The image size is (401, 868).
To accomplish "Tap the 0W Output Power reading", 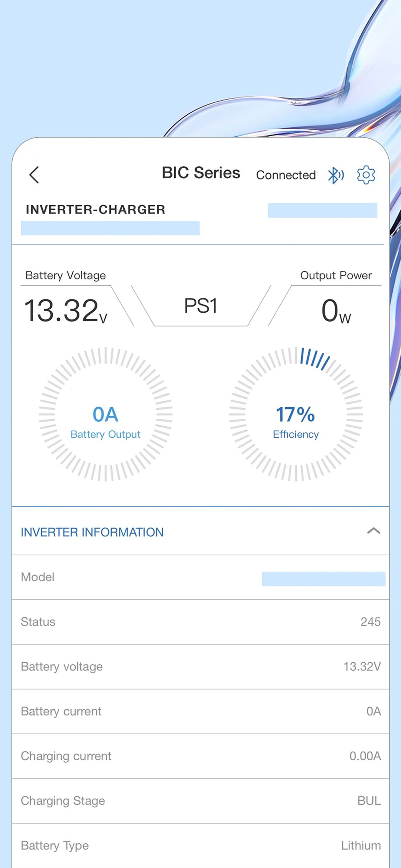I will (336, 311).
